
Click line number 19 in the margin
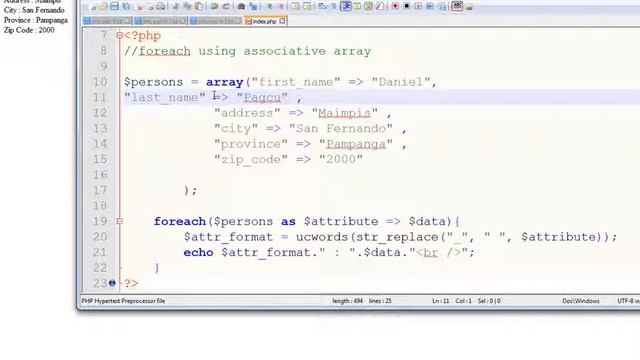pyautogui.click(x=100, y=221)
